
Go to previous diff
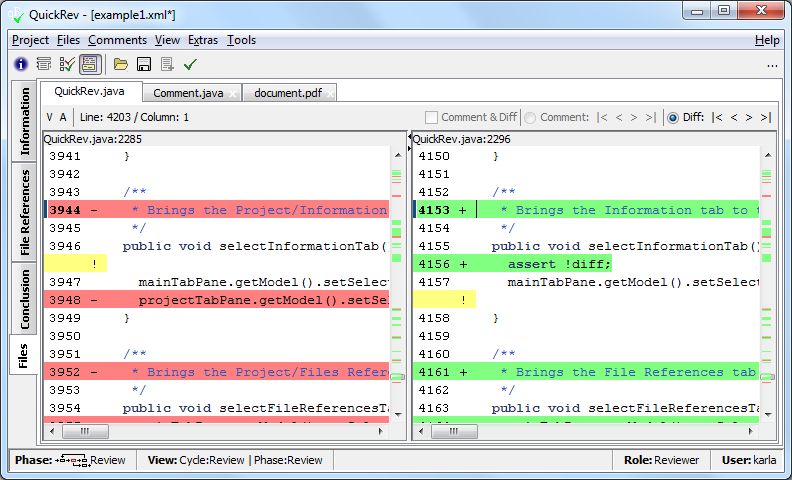(x=734, y=117)
